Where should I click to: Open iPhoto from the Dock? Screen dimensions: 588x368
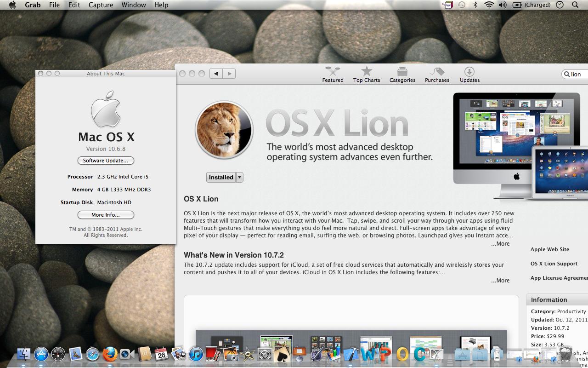coord(230,354)
